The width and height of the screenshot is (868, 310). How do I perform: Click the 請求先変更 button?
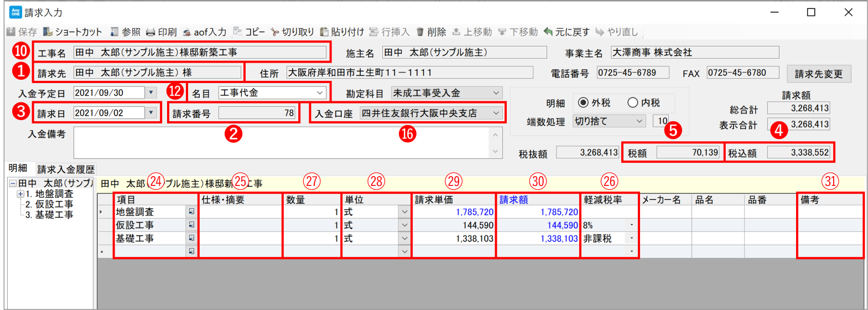(x=818, y=74)
